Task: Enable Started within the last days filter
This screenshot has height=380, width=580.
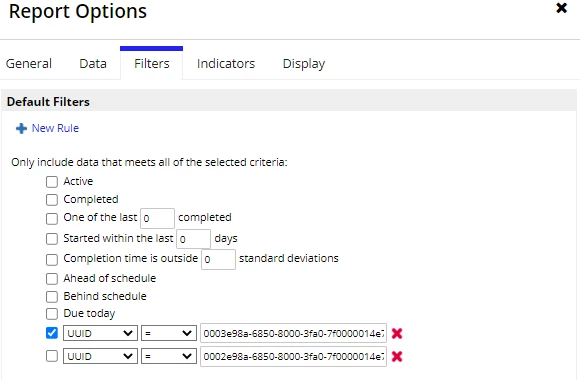Action: [52, 239]
